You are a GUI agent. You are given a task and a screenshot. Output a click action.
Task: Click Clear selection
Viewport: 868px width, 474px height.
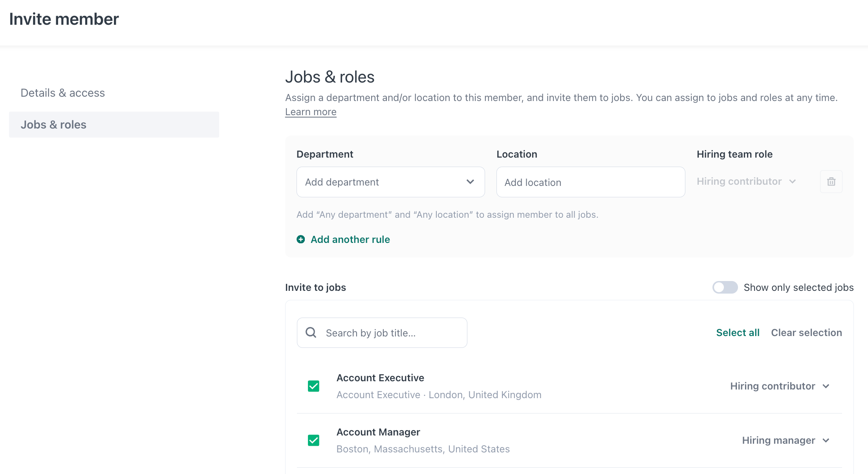tap(806, 333)
